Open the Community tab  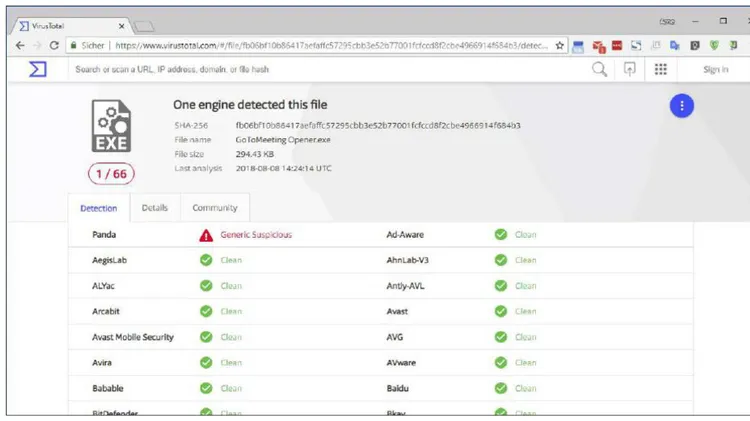pos(215,208)
